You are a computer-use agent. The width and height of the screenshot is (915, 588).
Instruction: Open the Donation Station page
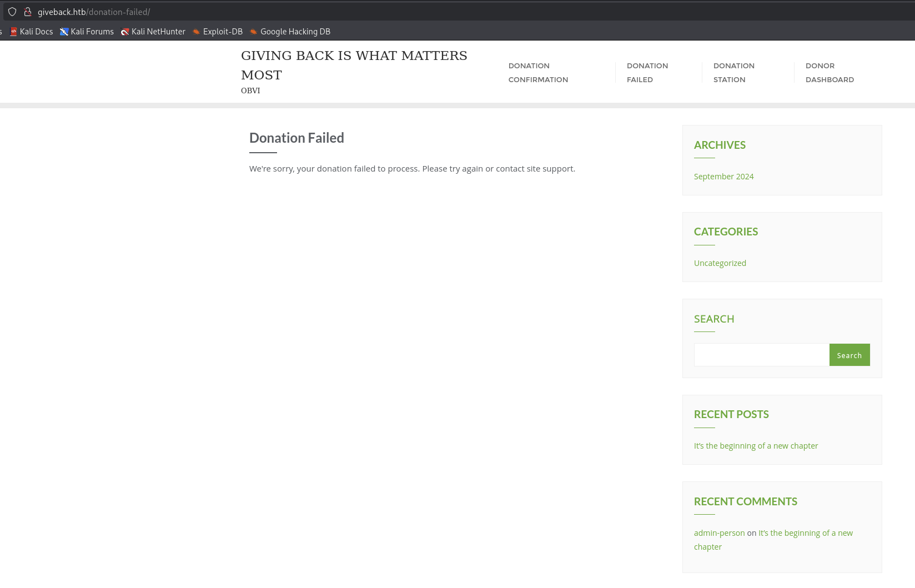(733, 72)
